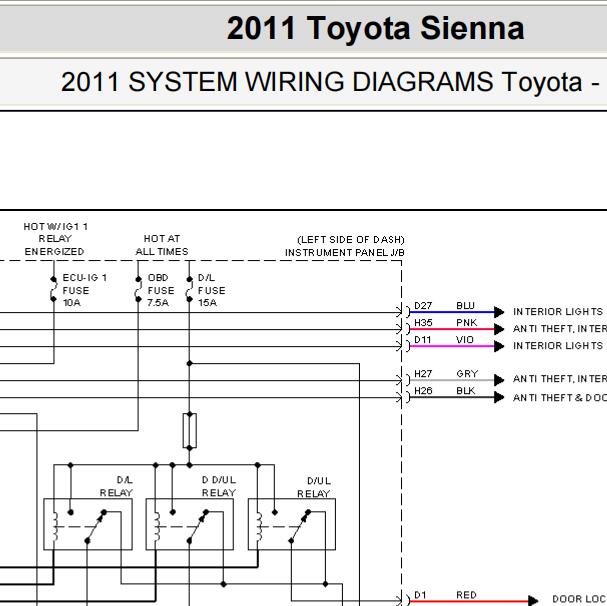Image resolution: width=607 pixels, height=606 pixels.
Task: Click the black H26 wire arrowhead
Action: pyautogui.click(x=499, y=397)
